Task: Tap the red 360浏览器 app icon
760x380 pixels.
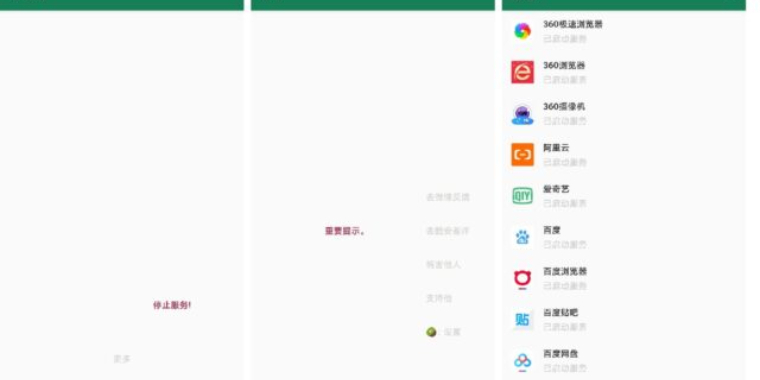Action: pyautogui.click(x=522, y=72)
